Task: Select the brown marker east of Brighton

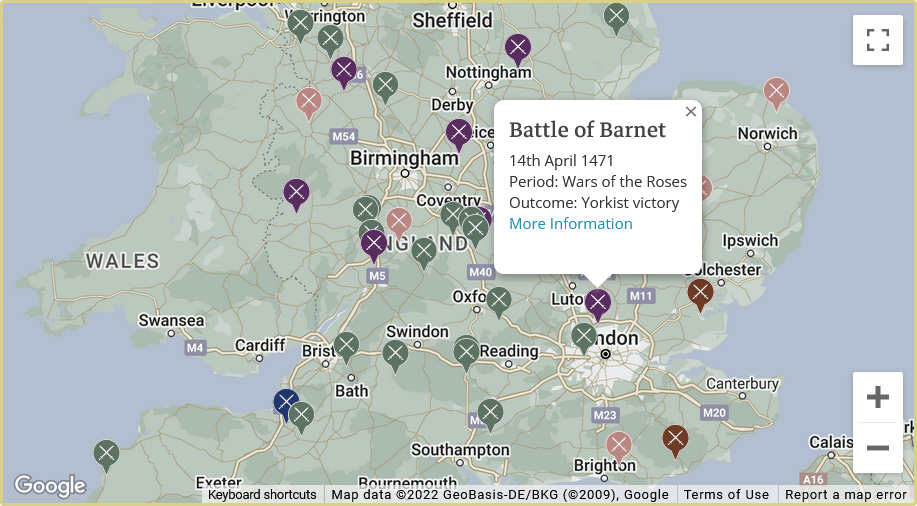Action: coord(675,438)
